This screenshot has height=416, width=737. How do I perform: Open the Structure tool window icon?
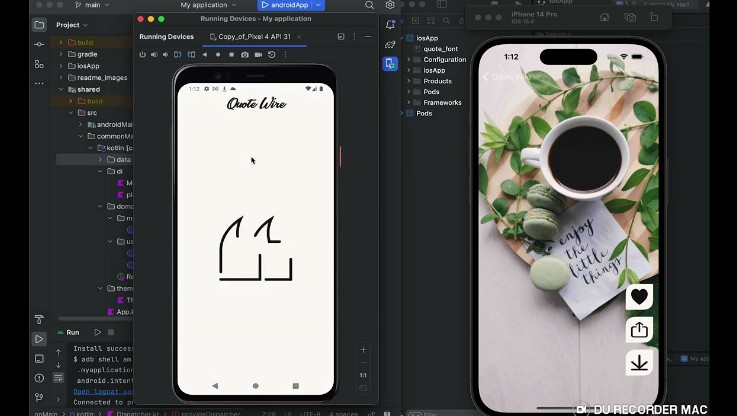click(x=39, y=64)
